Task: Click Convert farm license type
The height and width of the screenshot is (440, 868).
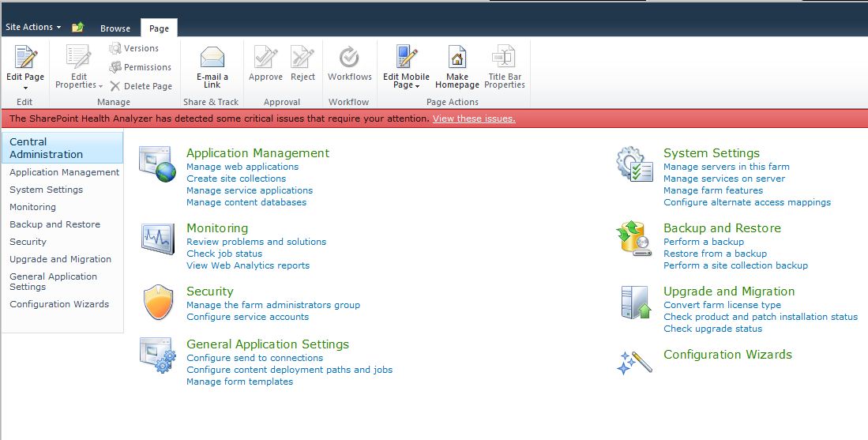Action: pyautogui.click(x=723, y=305)
